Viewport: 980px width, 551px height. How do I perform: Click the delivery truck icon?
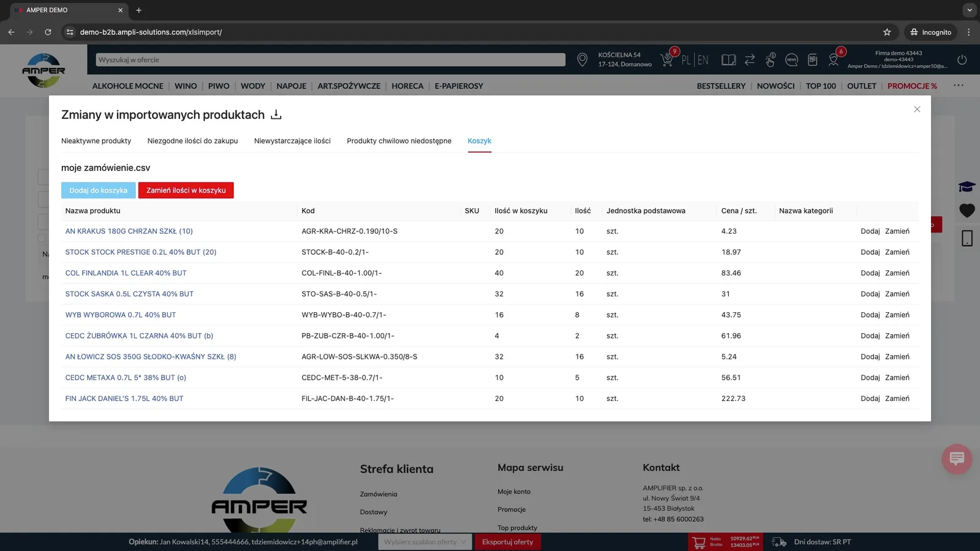[778, 542]
